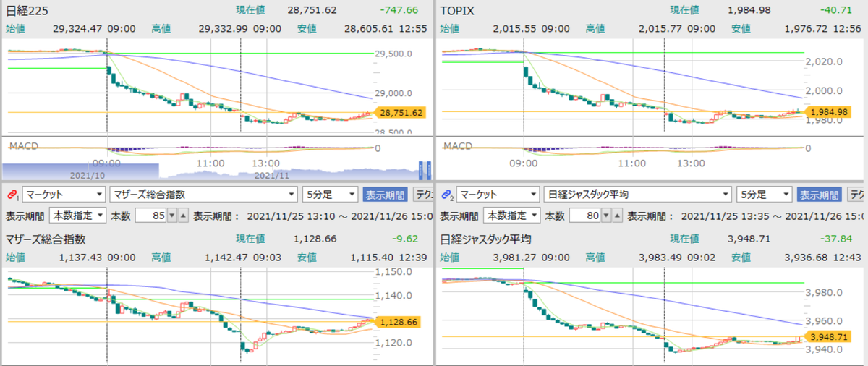This screenshot has height=366, width=868.
Task: Click the TOPIX chart title
Action: tap(457, 10)
